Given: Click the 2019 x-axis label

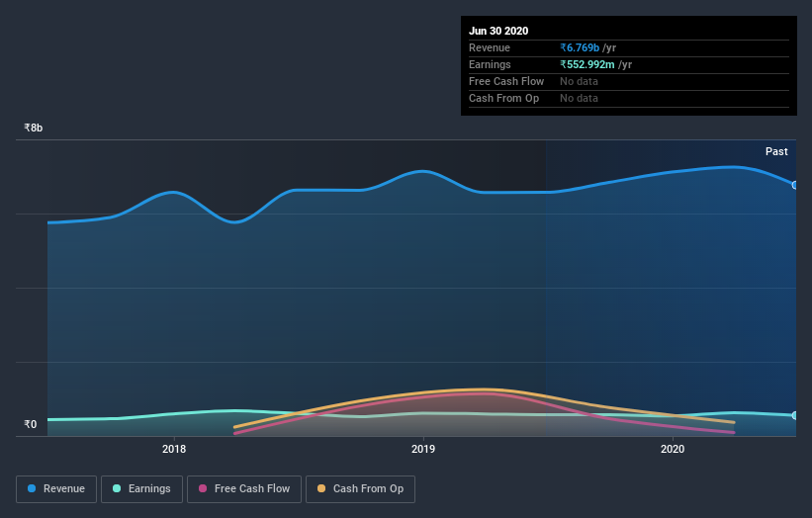Looking at the screenshot, I should (x=423, y=449).
